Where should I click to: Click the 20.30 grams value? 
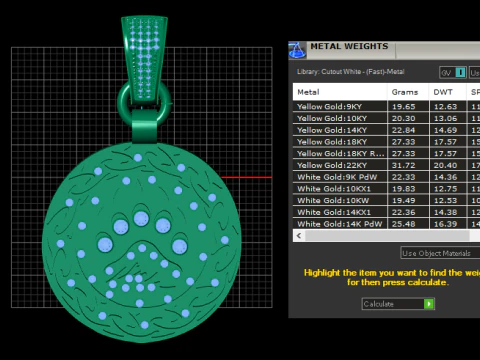404,118
